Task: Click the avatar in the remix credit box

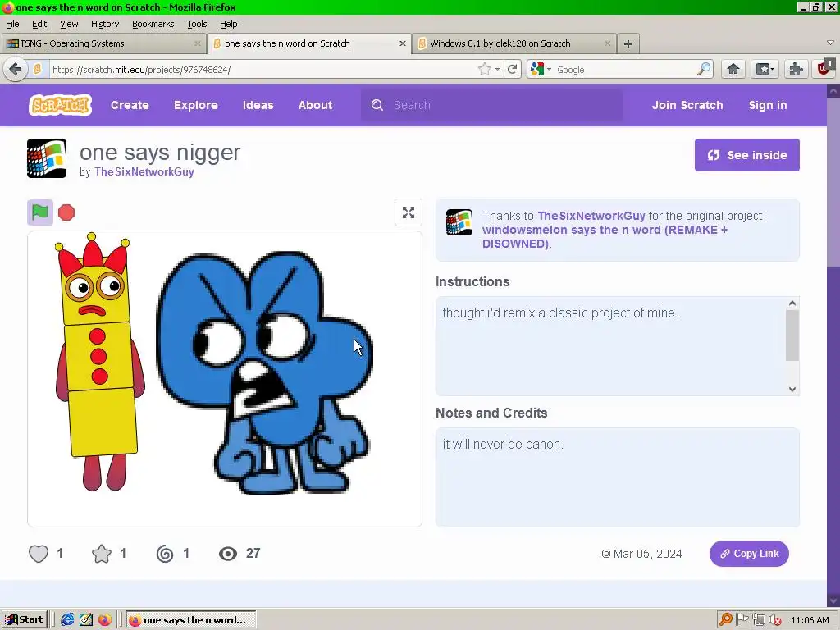Action: [x=459, y=222]
